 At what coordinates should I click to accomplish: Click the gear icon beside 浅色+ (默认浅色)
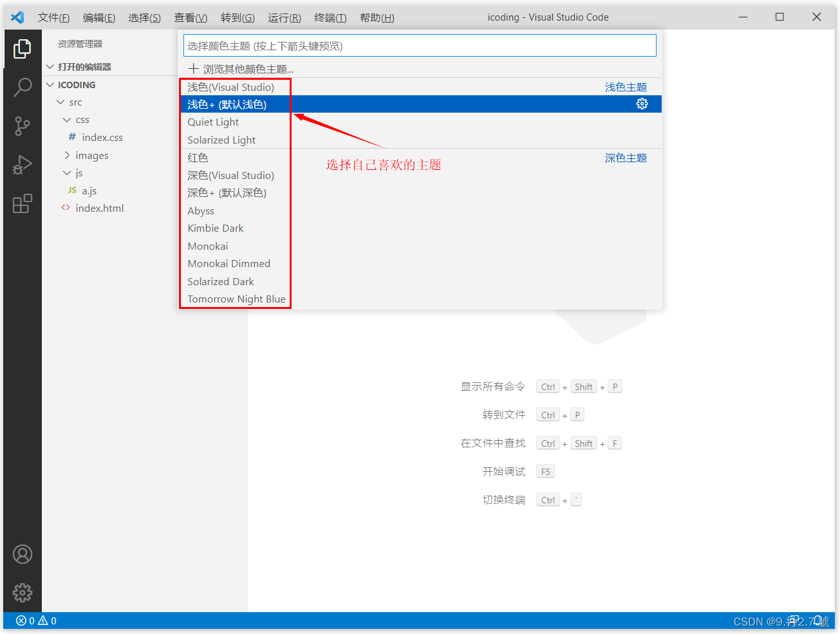coord(642,104)
